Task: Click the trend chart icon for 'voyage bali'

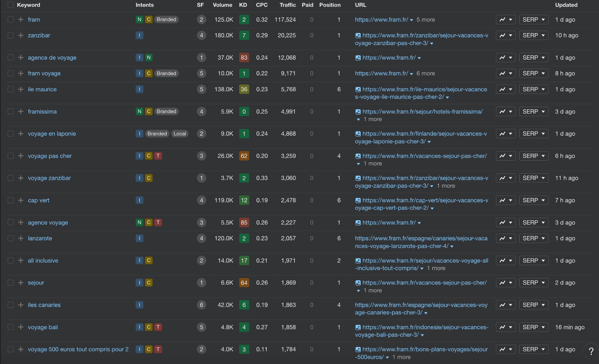Action: point(503,327)
